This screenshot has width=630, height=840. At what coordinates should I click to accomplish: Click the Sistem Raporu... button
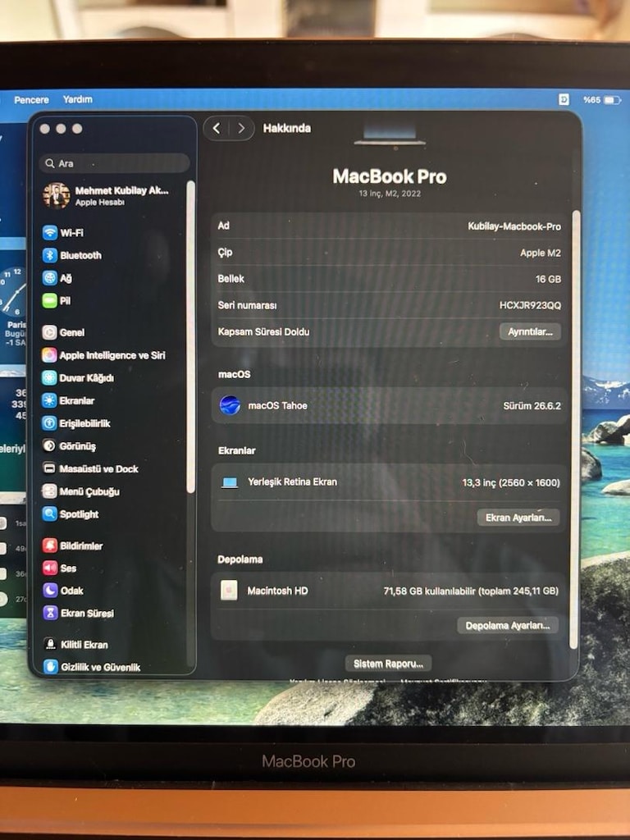pyautogui.click(x=388, y=664)
